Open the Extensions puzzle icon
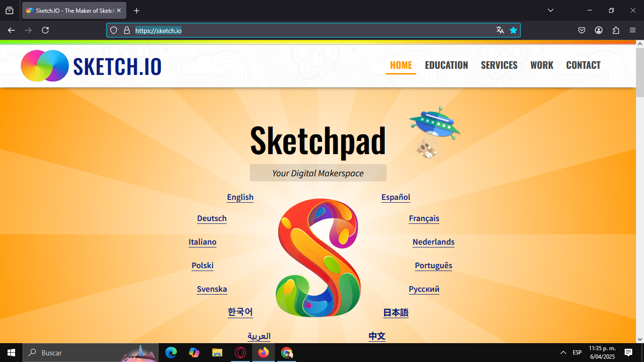The height and width of the screenshot is (362, 644). (616, 30)
